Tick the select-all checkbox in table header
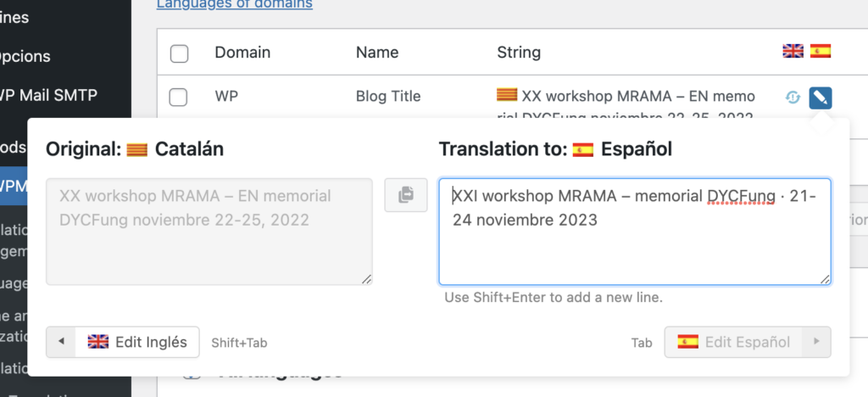The image size is (868, 397). tap(179, 53)
